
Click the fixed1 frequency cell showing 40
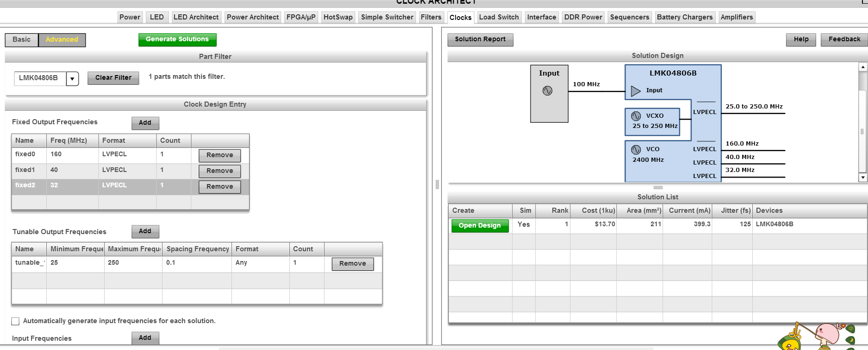pyautogui.click(x=72, y=170)
